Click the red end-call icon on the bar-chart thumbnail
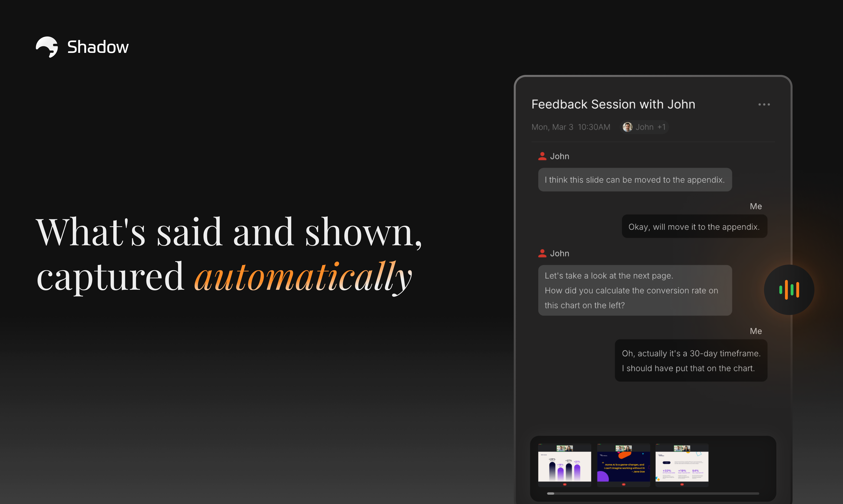This screenshot has height=504, width=843. tap(565, 485)
